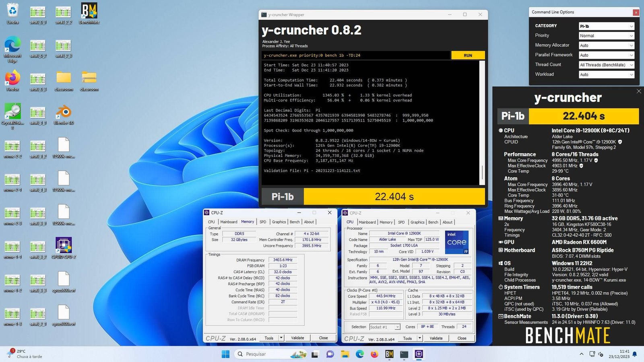Click the BenchMate icon in the taskbar
644x362 pixels.
coord(389,354)
